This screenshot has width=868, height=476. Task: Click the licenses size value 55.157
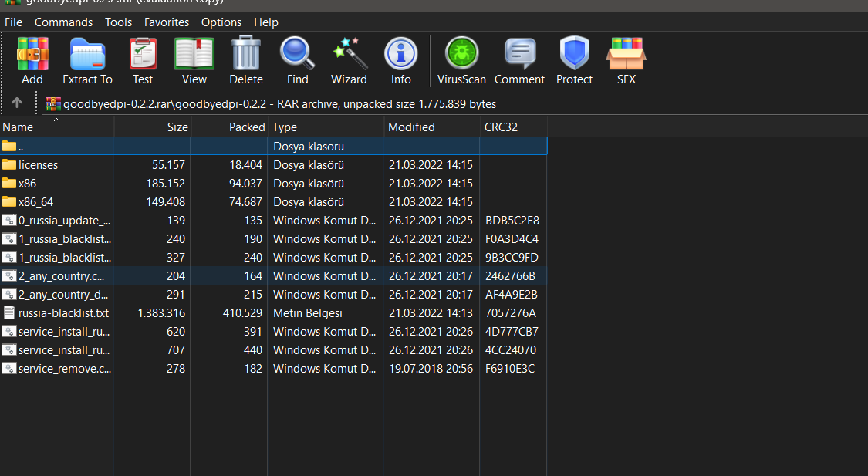click(x=168, y=164)
